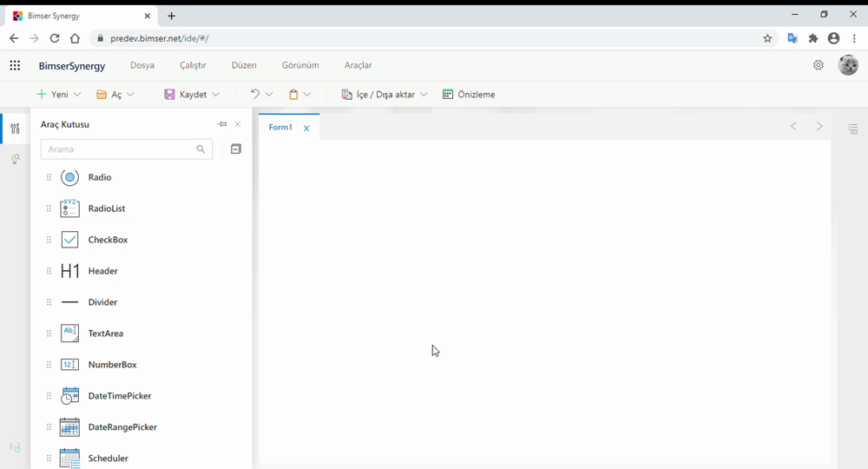The image size is (868, 469).
Task: Click the Arama search field
Action: 119,149
